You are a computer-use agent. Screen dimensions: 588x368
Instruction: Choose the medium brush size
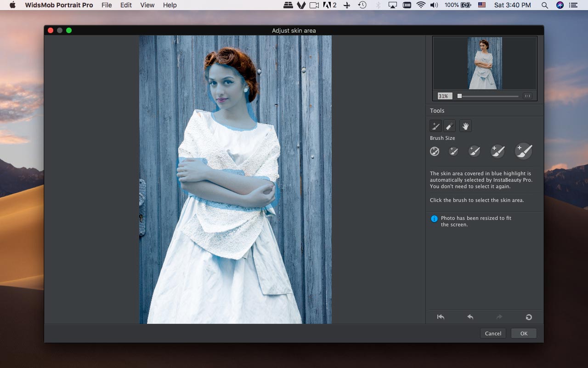(474, 151)
